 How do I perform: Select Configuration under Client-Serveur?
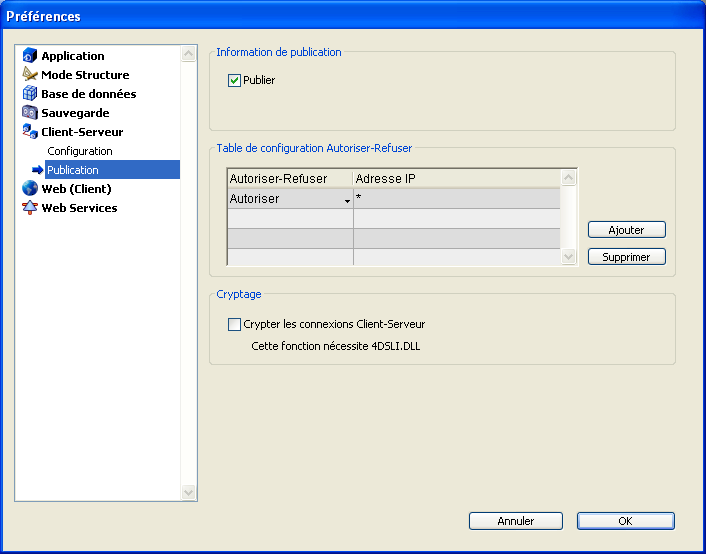tap(80, 151)
